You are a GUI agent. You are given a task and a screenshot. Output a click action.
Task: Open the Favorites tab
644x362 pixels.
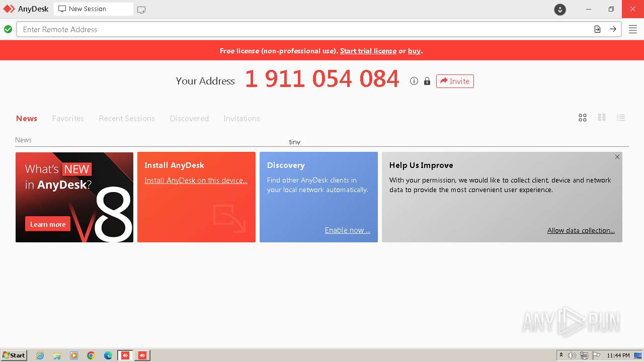pos(68,119)
